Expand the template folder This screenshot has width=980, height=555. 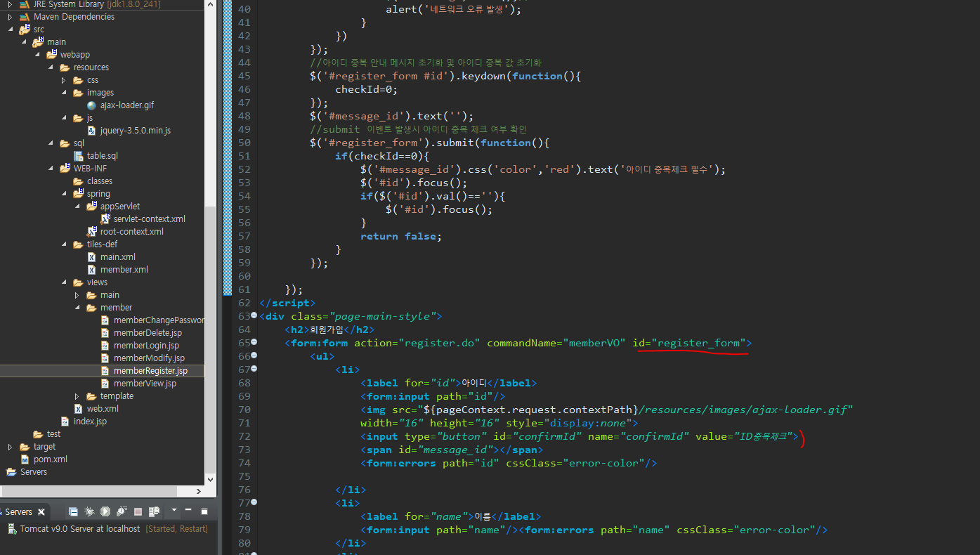click(x=77, y=396)
